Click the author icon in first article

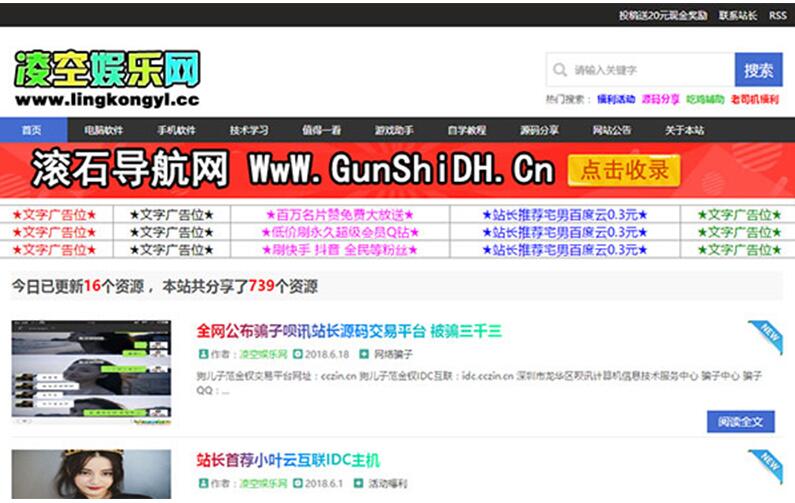click(203, 354)
